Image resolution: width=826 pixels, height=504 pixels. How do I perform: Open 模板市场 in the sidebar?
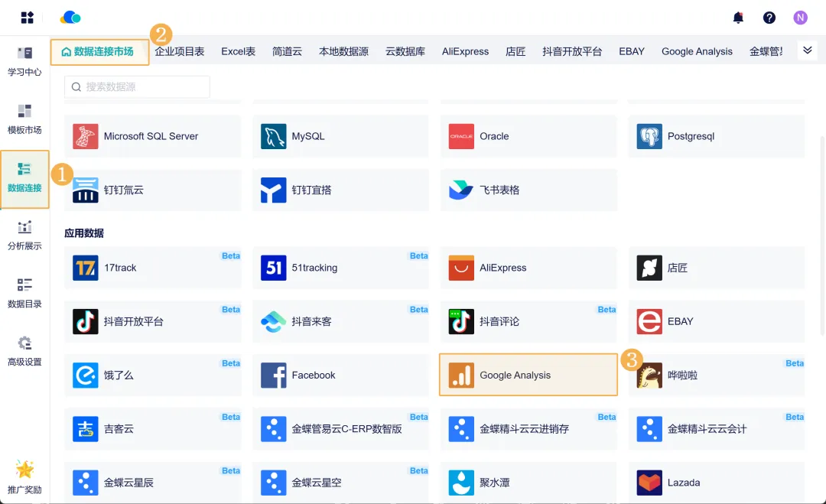coord(24,119)
